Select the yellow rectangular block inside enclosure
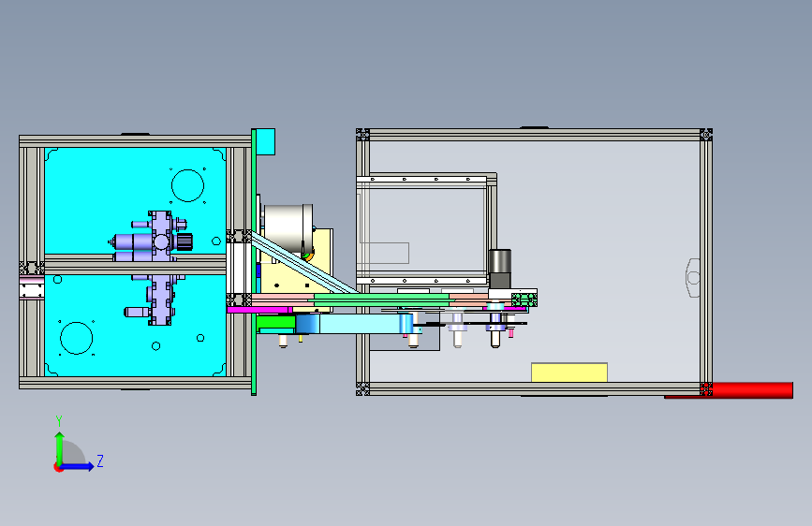Screen dimensions: 812x526 click(569, 373)
